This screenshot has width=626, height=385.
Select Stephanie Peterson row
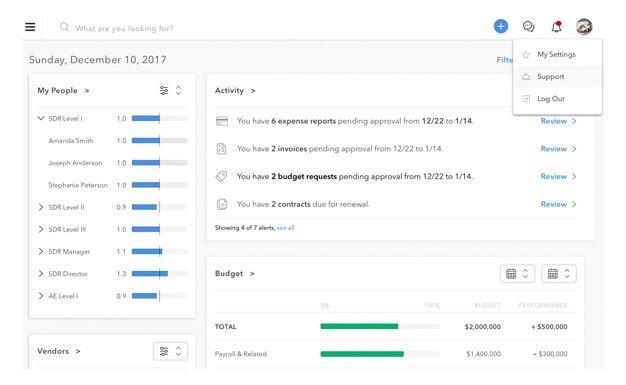112,185
